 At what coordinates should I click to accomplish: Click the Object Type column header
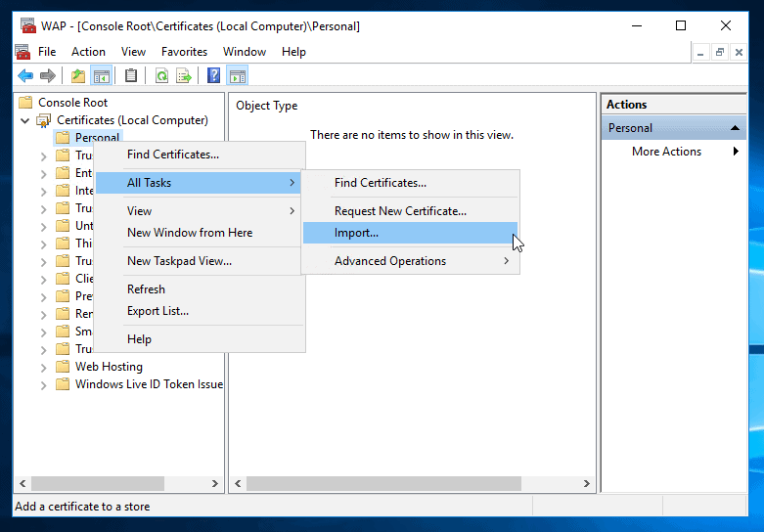[x=266, y=106]
